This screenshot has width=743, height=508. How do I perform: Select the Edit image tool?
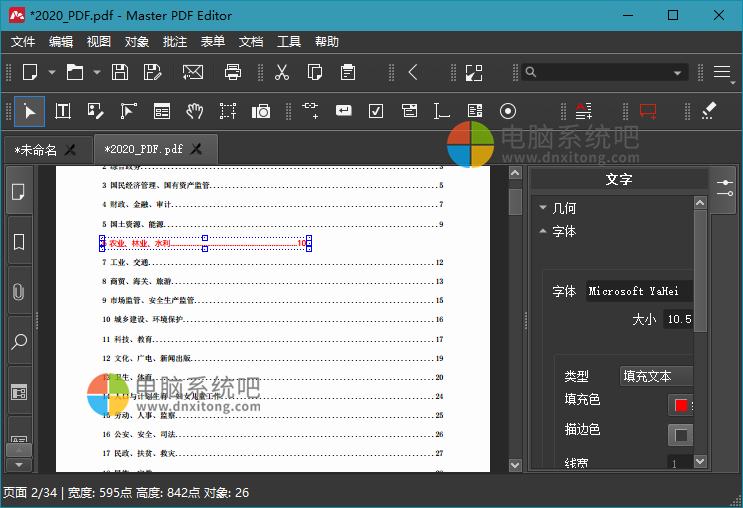pyautogui.click(x=96, y=111)
